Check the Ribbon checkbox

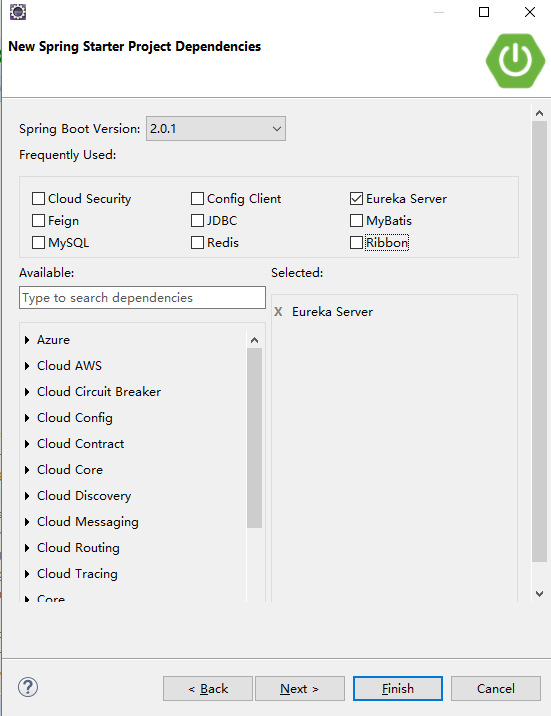[356, 242]
